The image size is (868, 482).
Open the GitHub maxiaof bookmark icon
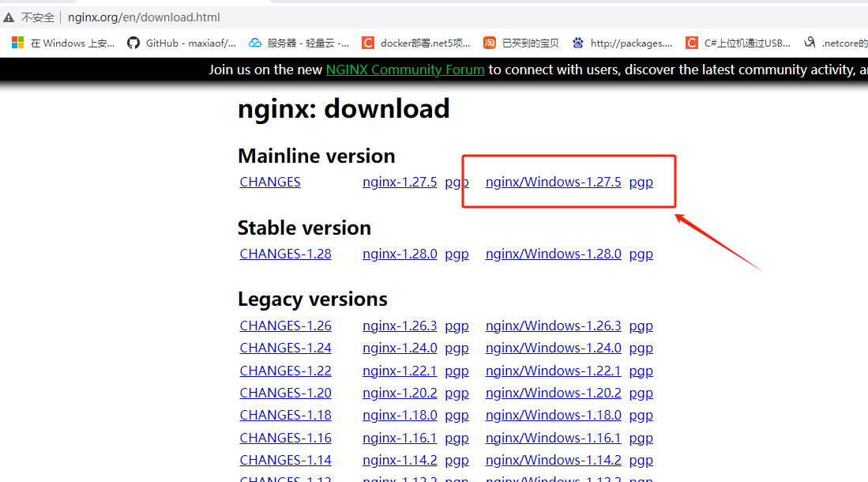point(133,43)
